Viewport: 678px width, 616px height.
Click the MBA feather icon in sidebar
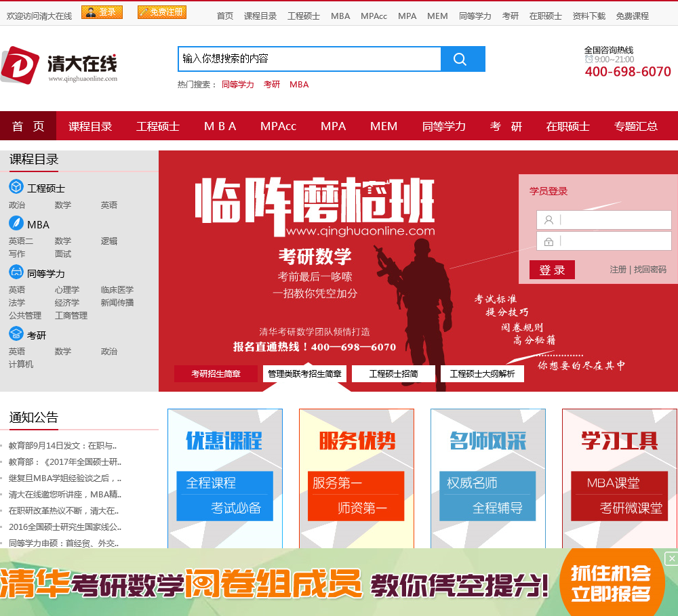click(x=16, y=223)
